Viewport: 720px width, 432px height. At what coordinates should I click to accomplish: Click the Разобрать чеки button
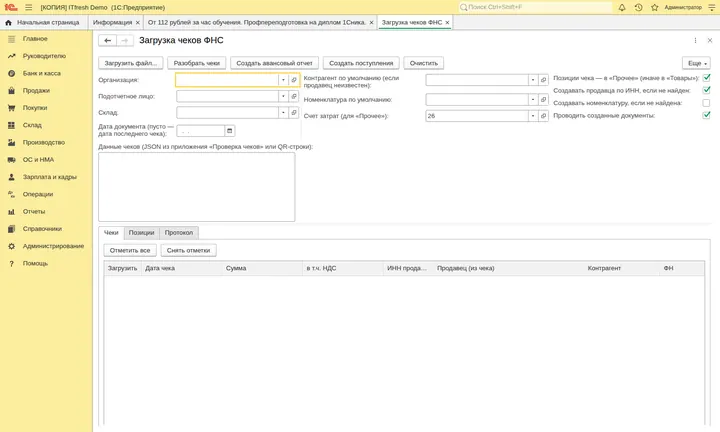pyautogui.click(x=197, y=63)
